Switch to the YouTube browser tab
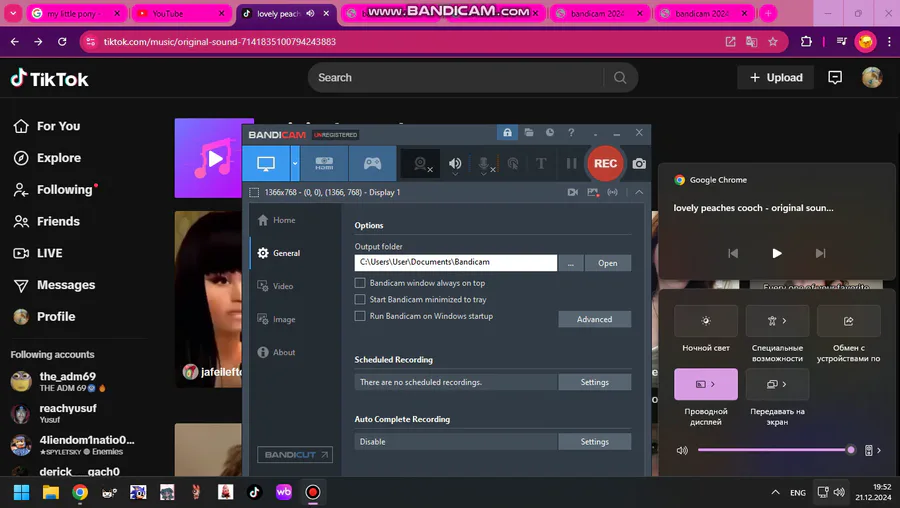Screen dimensions: 900x508 point(181,13)
